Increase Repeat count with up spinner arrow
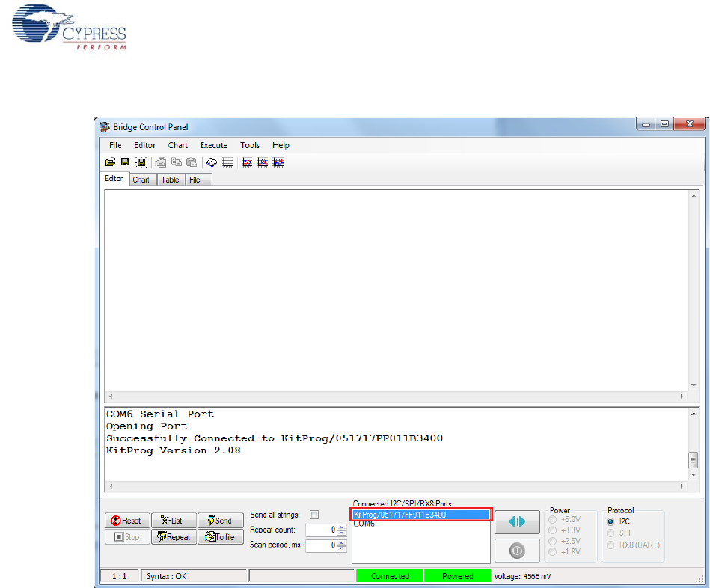 pyautogui.click(x=341, y=527)
